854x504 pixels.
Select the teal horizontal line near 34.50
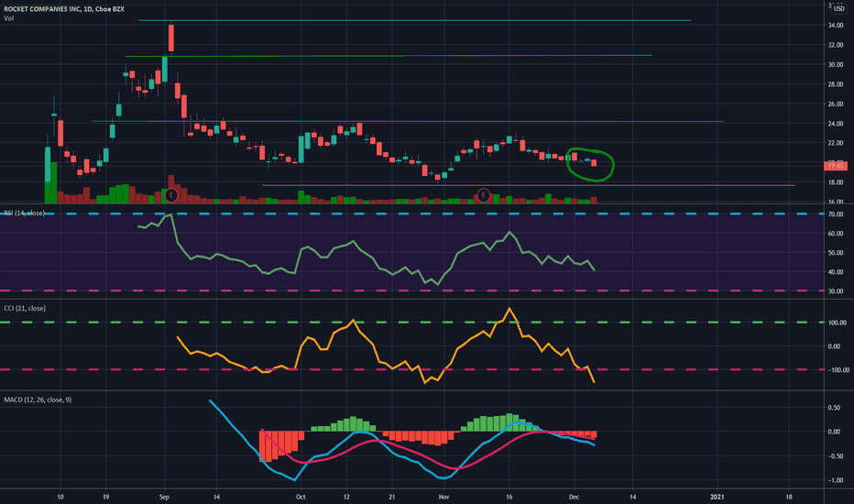[414, 21]
